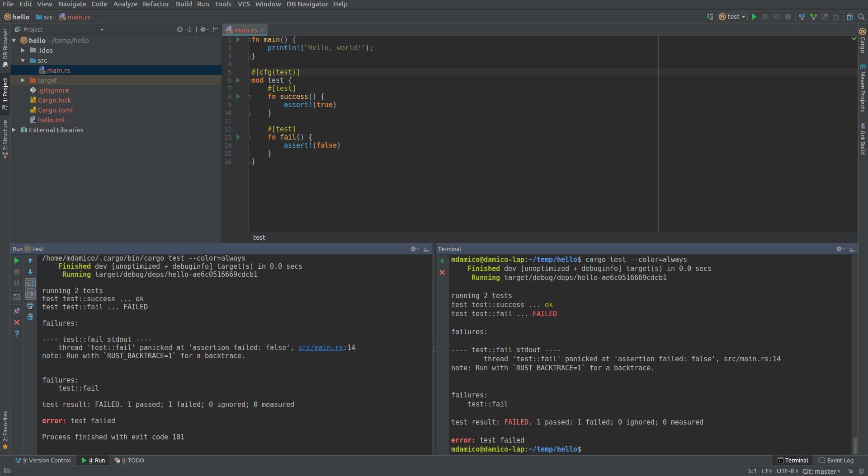Open the Cargo side tool window
This screenshot has height=476, width=868.
tap(863, 40)
